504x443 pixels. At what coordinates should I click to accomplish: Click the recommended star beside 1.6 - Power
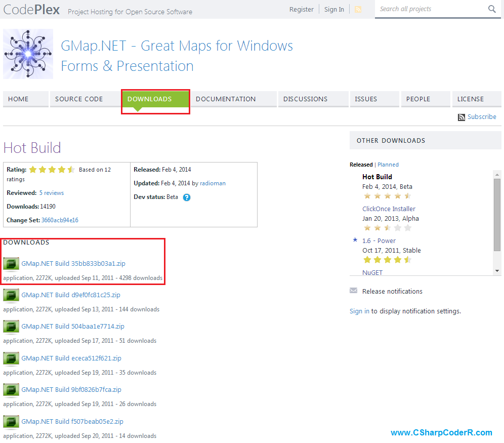pos(355,240)
